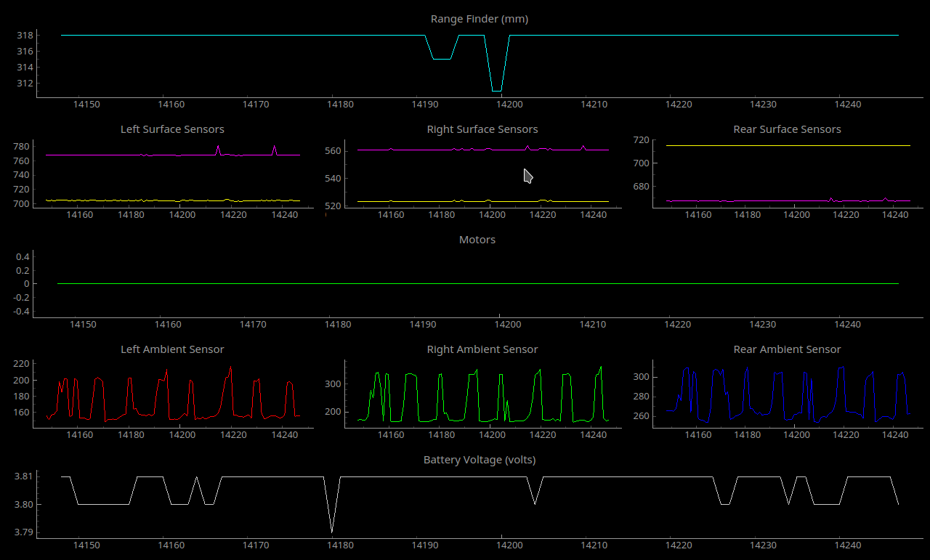Image resolution: width=930 pixels, height=560 pixels.
Task: Click the lowest dip in Battery Voltage trace
Action: tap(332, 531)
